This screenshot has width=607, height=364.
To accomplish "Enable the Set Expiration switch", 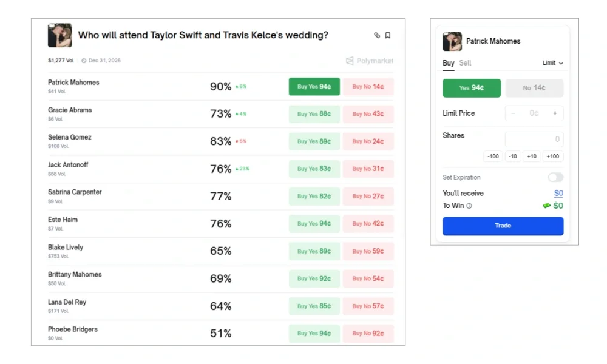I will click(555, 177).
